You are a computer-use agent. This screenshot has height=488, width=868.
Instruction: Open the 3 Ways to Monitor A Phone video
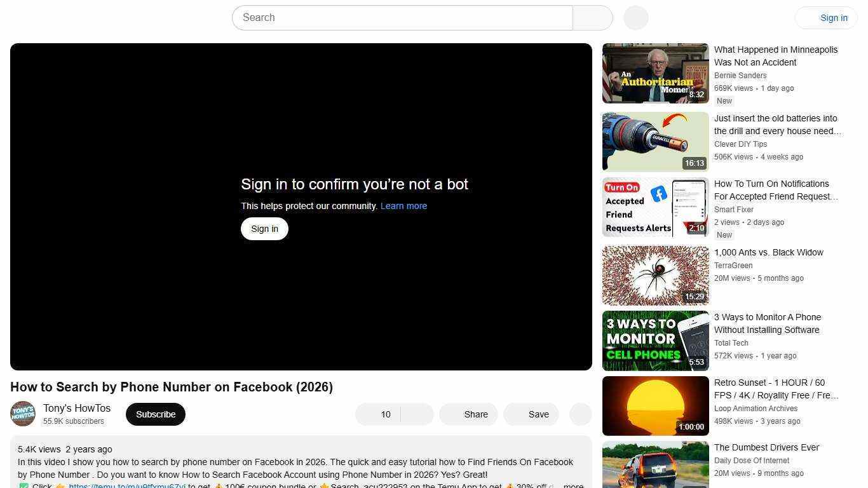655,341
